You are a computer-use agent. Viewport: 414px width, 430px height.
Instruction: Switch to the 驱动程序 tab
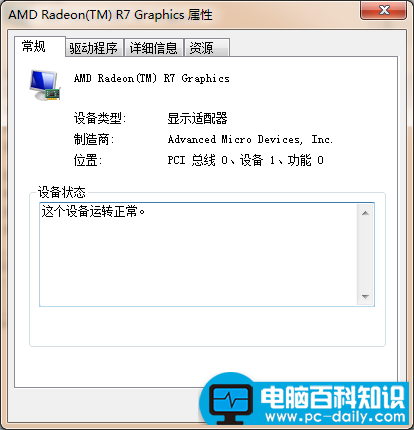[94, 48]
